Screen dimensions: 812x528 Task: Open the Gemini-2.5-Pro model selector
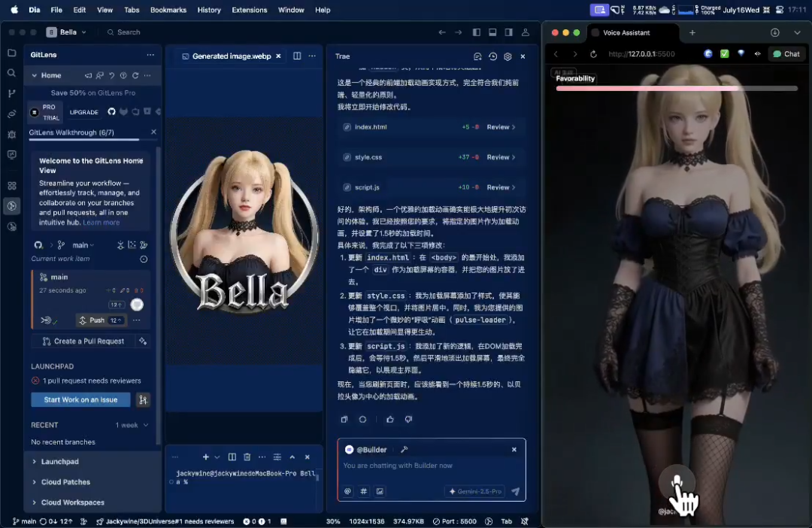point(475,491)
